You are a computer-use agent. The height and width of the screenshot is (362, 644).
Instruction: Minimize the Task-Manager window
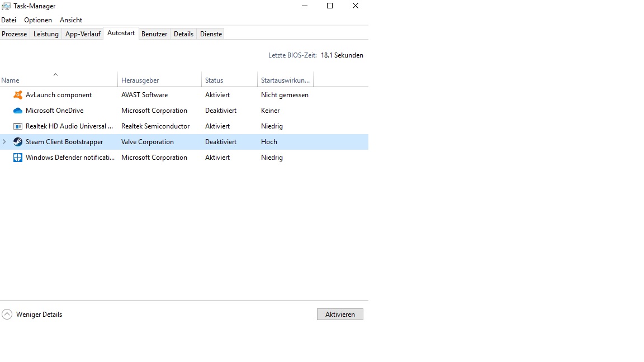305,6
